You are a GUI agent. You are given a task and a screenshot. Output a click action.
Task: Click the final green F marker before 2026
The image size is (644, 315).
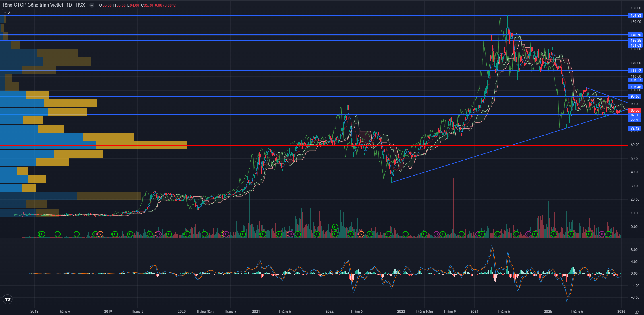tap(608, 234)
